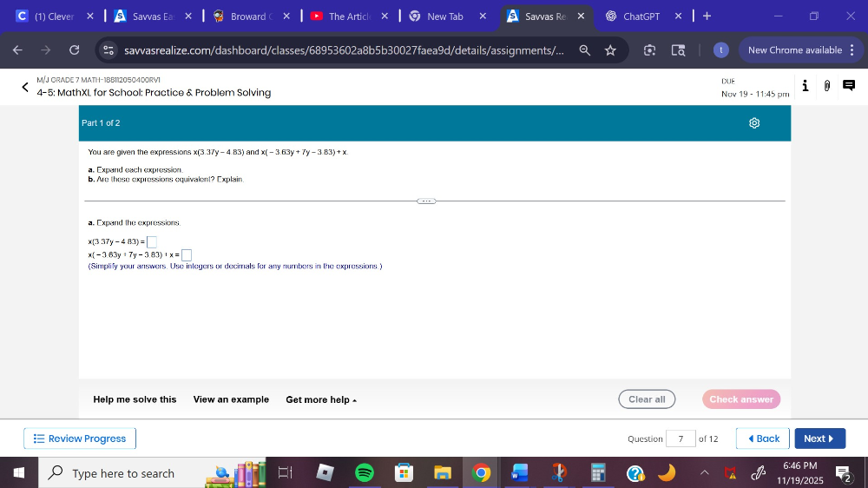868x488 pixels.
Task: Click the Check answer button
Action: tap(741, 399)
